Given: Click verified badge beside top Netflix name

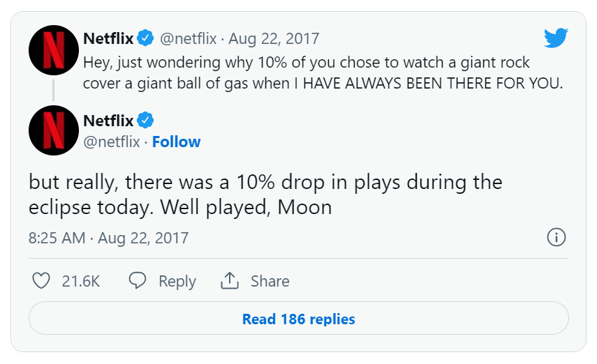Looking at the screenshot, I should [x=145, y=38].
